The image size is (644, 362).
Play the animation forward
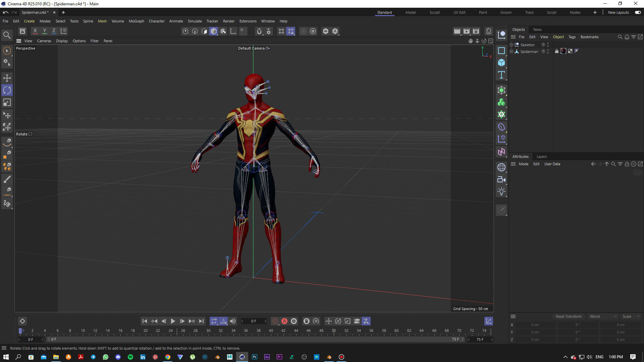[173, 321]
